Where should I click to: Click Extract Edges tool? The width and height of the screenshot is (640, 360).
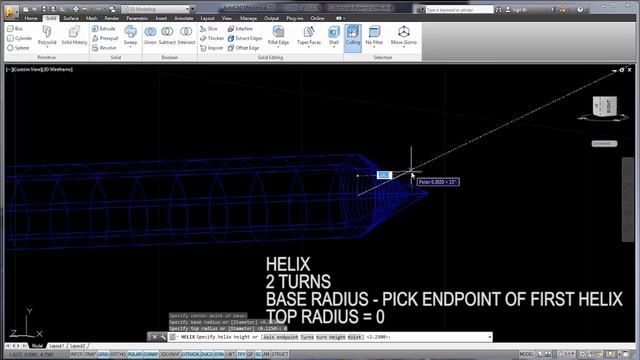(245, 38)
